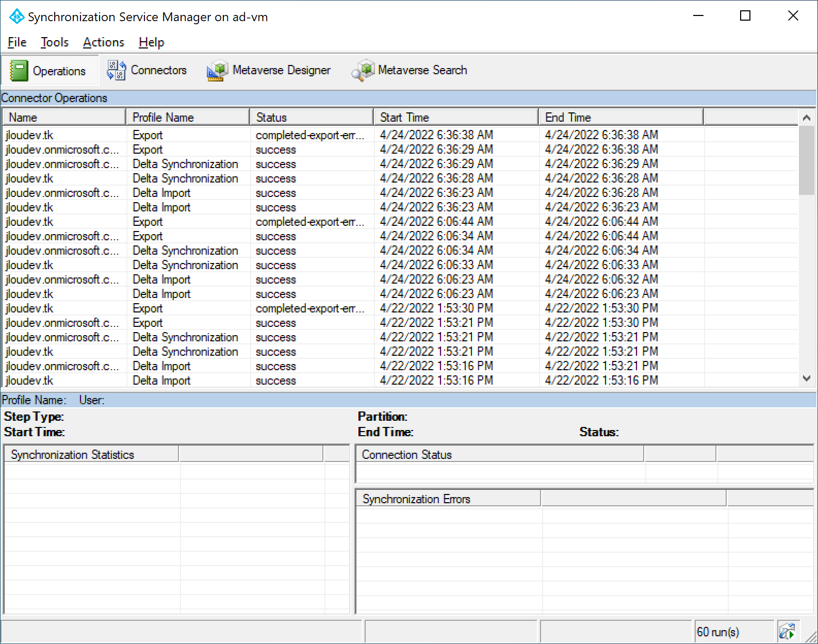Select jloudev.tk Delta Synchronization at 6:36:28 AM
Image resolution: width=818 pixels, height=644 pixels.
point(400,178)
